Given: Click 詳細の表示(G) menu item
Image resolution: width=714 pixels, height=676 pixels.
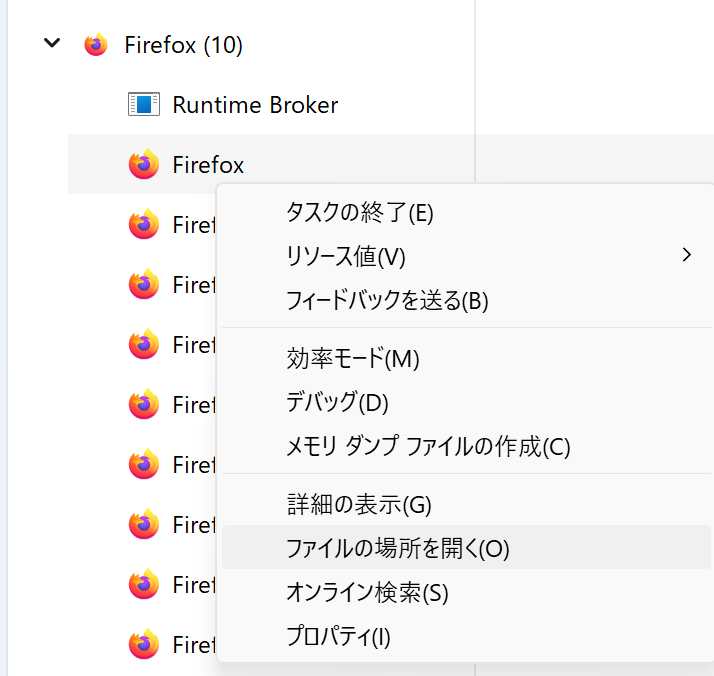Looking at the screenshot, I should pos(359,504).
